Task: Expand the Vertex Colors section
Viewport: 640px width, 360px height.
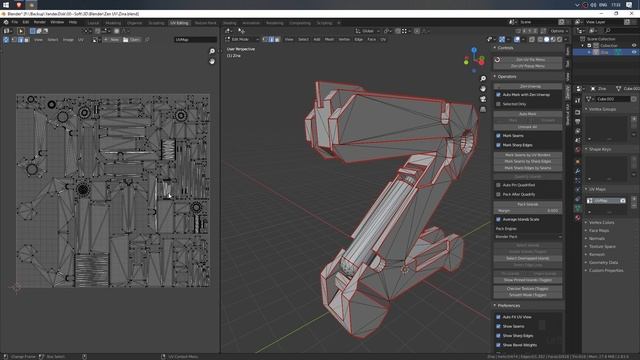Action: tap(601, 222)
